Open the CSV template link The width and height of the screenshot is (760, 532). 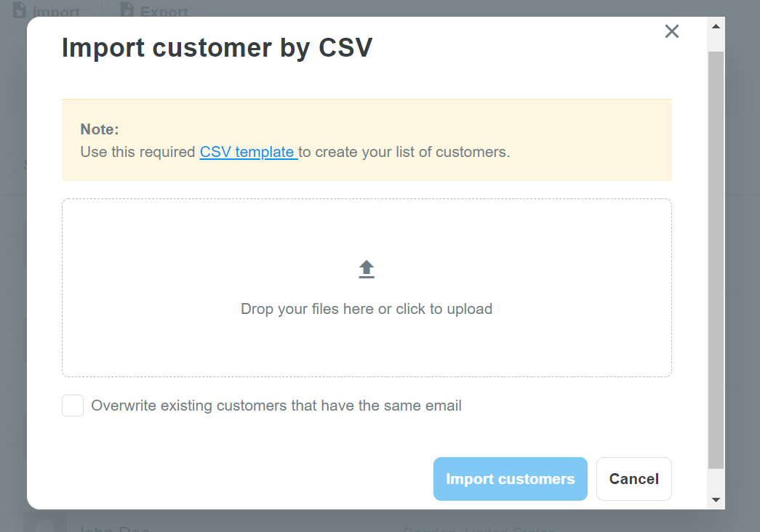coord(248,153)
